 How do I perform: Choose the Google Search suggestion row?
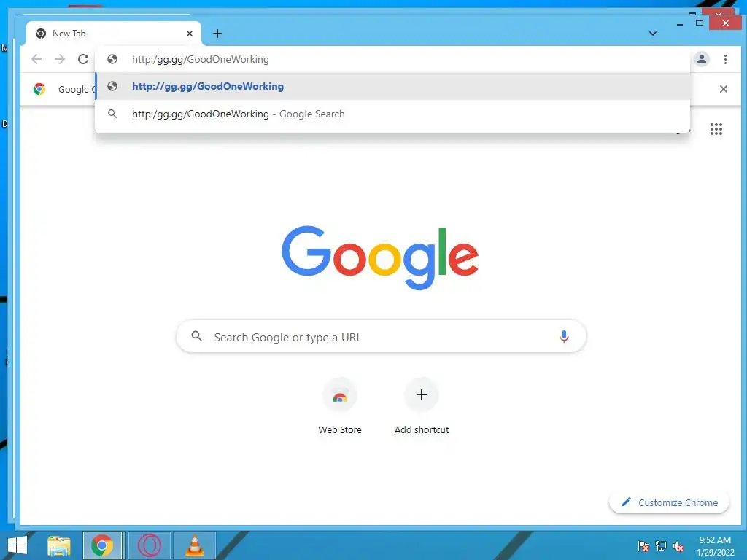coord(392,114)
